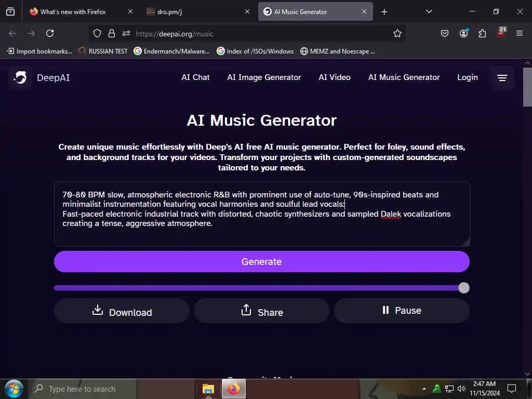Click the audio progress slider handle
Viewport: 532px width, 399px height.
464,288
